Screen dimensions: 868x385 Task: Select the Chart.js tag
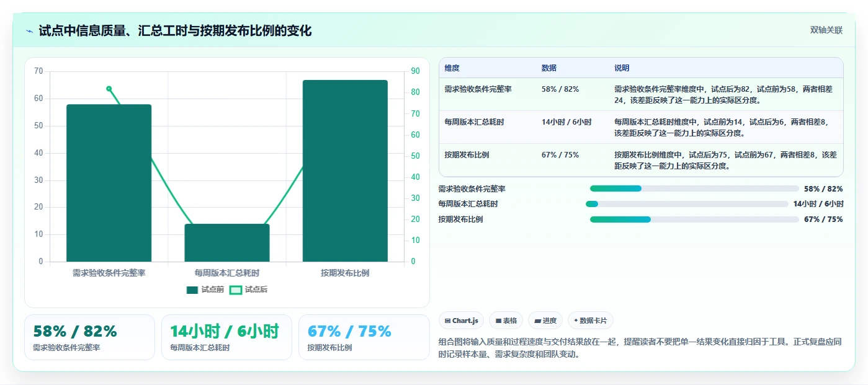pyautogui.click(x=461, y=321)
